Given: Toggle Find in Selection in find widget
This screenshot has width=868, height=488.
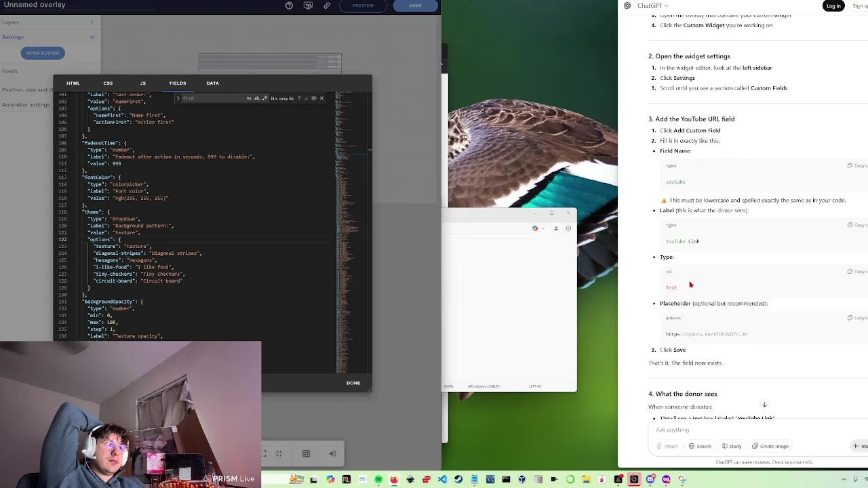Looking at the screenshot, I should point(313,98).
